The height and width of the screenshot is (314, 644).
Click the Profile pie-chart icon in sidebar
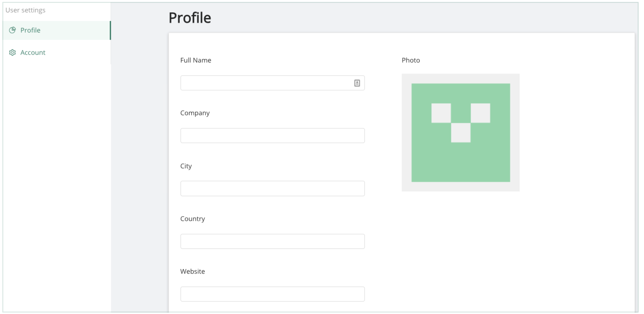12,30
